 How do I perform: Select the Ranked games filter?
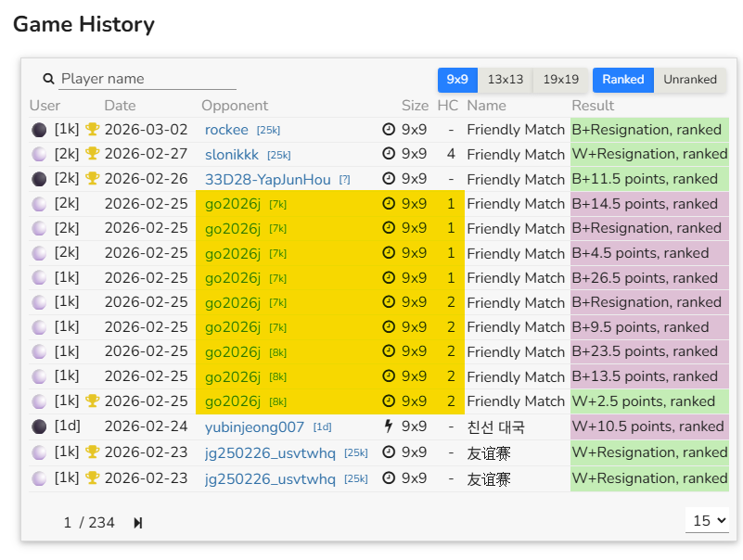623,80
